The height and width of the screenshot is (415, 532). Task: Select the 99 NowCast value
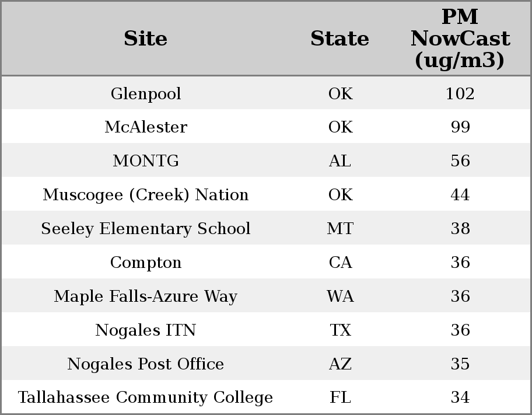point(460,127)
